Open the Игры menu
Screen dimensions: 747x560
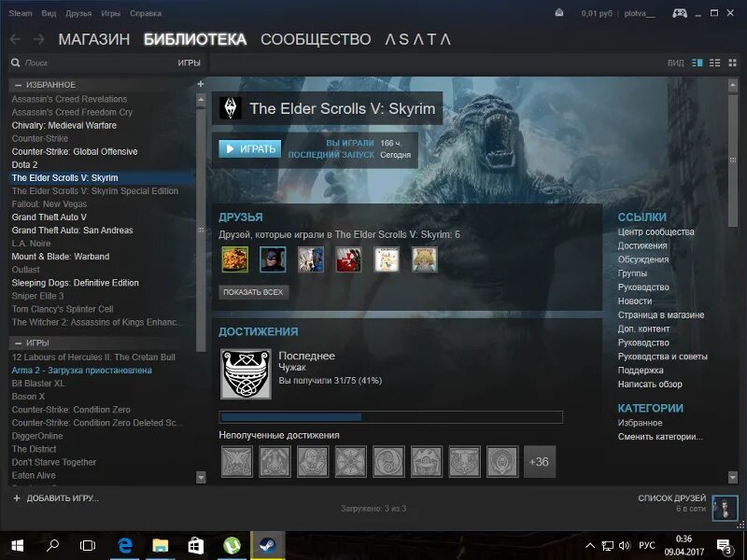110,13
